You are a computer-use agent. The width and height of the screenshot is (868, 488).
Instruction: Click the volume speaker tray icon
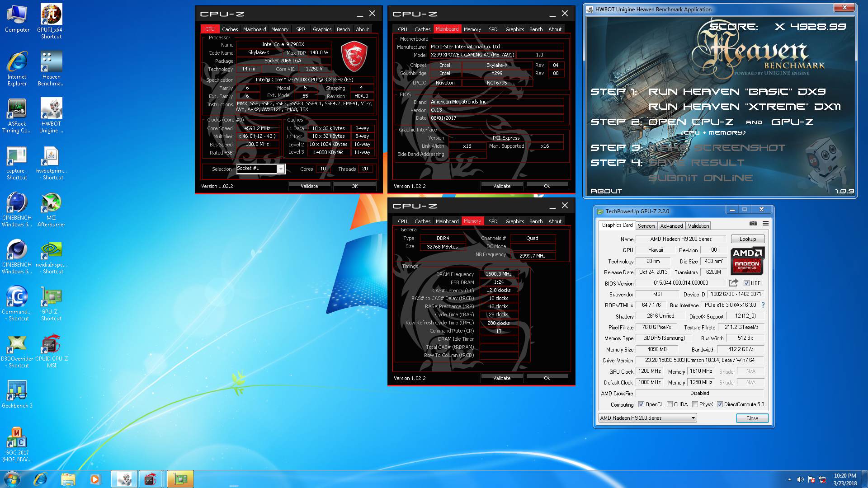tap(800, 479)
